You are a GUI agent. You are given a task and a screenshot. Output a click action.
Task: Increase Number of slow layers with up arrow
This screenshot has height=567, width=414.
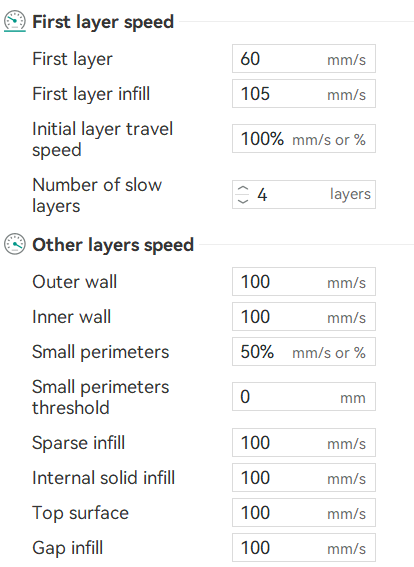point(243,189)
